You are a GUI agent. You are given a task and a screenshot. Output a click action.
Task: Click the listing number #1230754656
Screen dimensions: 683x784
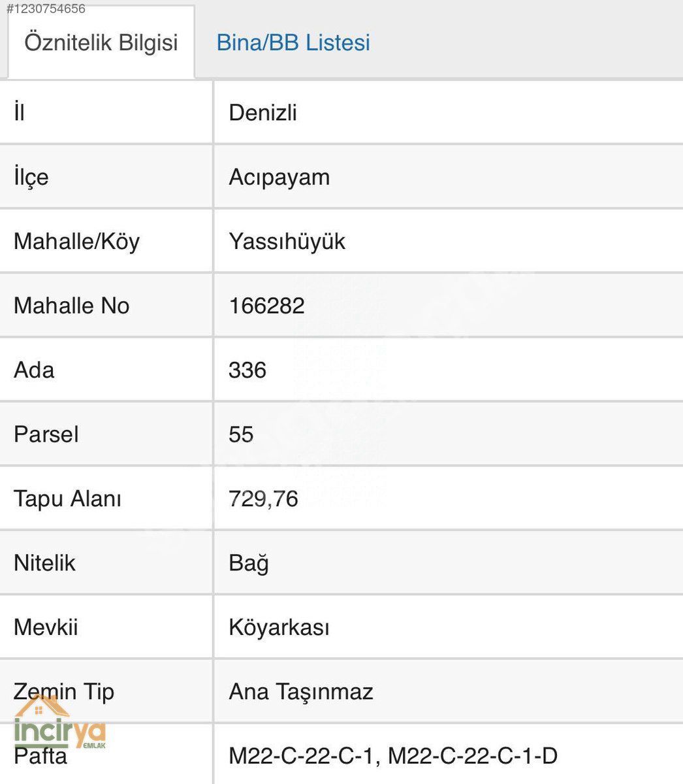coord(46,8)
